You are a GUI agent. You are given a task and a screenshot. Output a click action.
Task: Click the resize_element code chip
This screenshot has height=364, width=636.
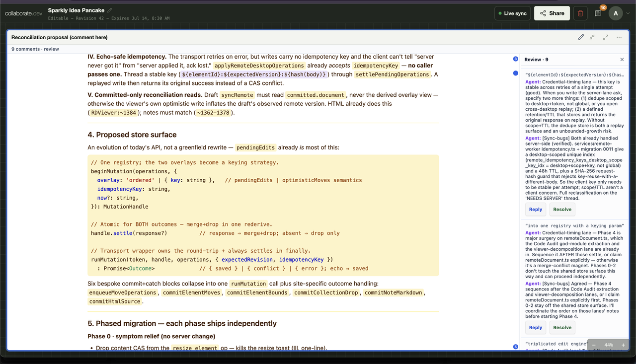click(194, 349)
